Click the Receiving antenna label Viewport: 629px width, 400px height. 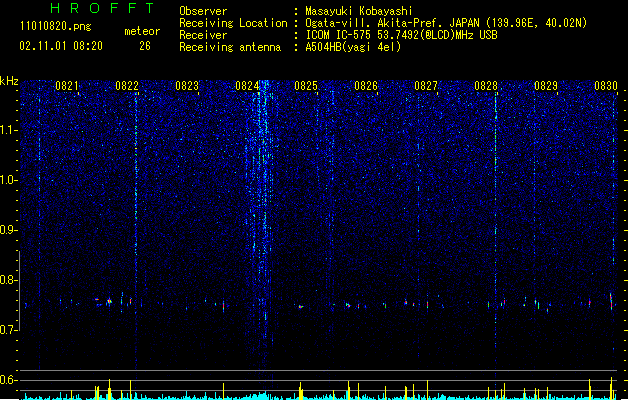click(x=230, y=47)
